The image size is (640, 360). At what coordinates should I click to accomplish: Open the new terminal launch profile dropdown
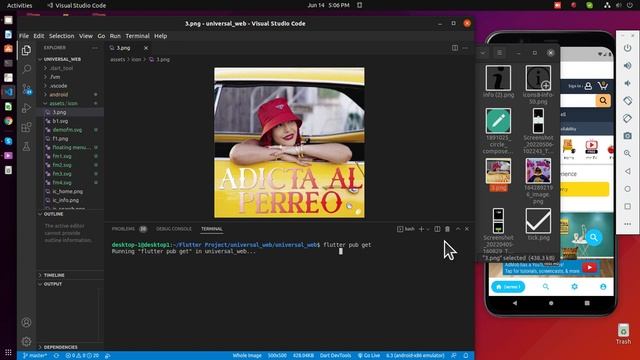428,229
